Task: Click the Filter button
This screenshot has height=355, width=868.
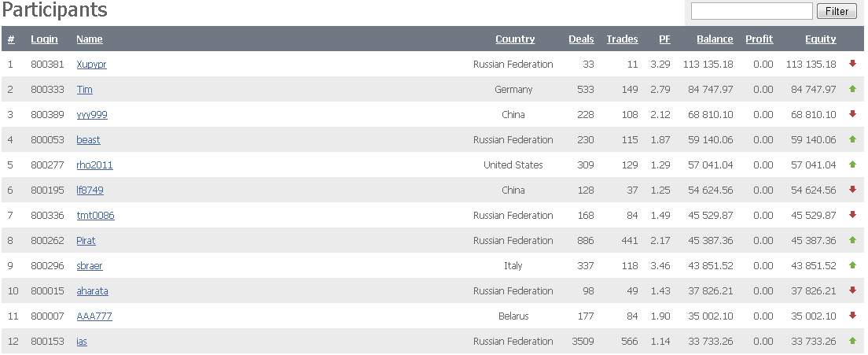Action: pos(837,11)
